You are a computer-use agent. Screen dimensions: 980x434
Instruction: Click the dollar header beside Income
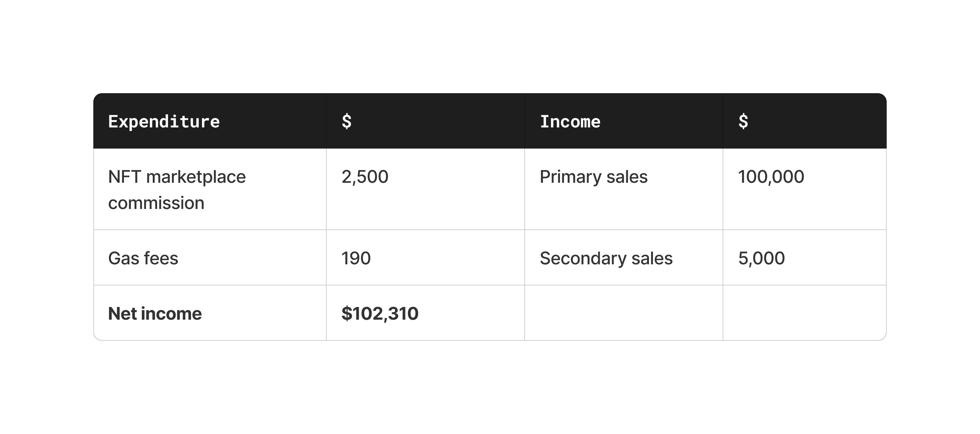[743, 122]
